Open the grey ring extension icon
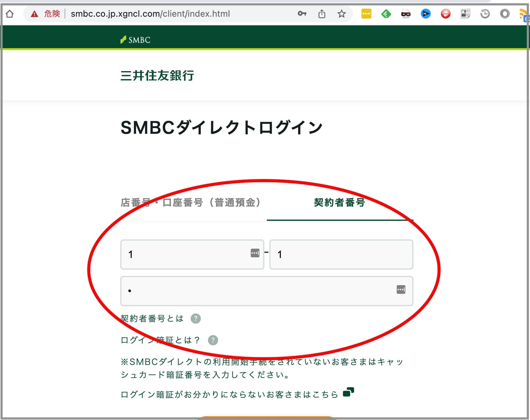 [x=505, y=14]
